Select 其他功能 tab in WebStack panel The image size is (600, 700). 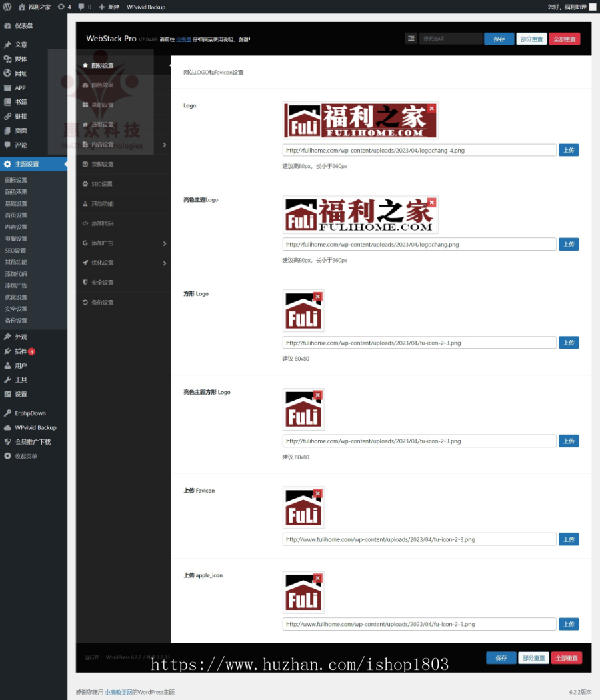coord(123,203)
